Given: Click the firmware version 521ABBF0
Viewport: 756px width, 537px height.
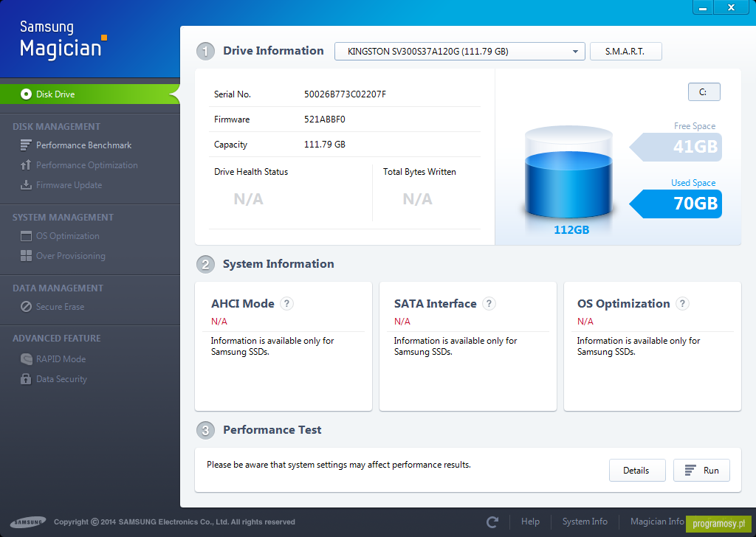Looking at the screenshot, I should tap(325, 119).
